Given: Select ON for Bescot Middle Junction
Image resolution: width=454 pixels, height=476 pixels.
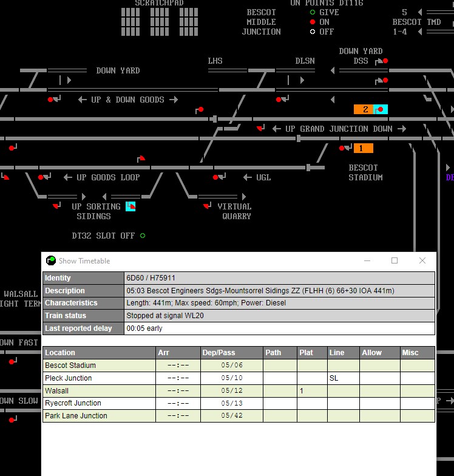Looking at the screenshot, I should tap(313, 22).
